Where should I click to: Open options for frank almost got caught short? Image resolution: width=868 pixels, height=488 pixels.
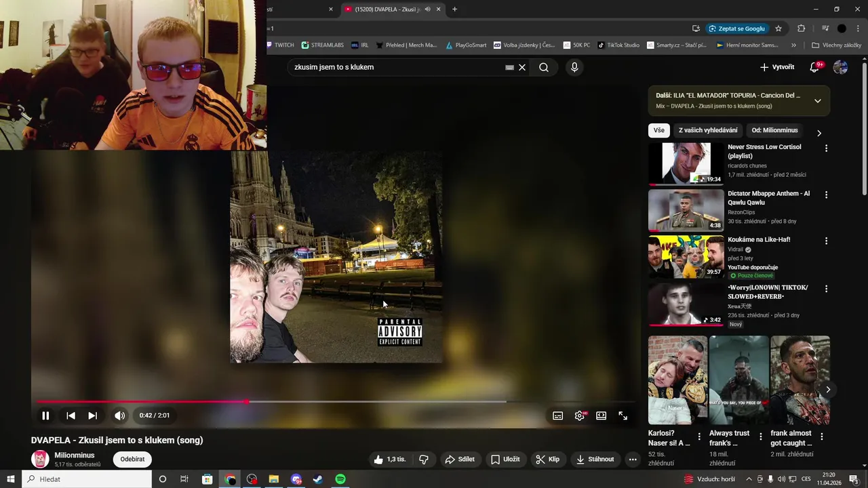pyautogui.click(x=821, y=436)
